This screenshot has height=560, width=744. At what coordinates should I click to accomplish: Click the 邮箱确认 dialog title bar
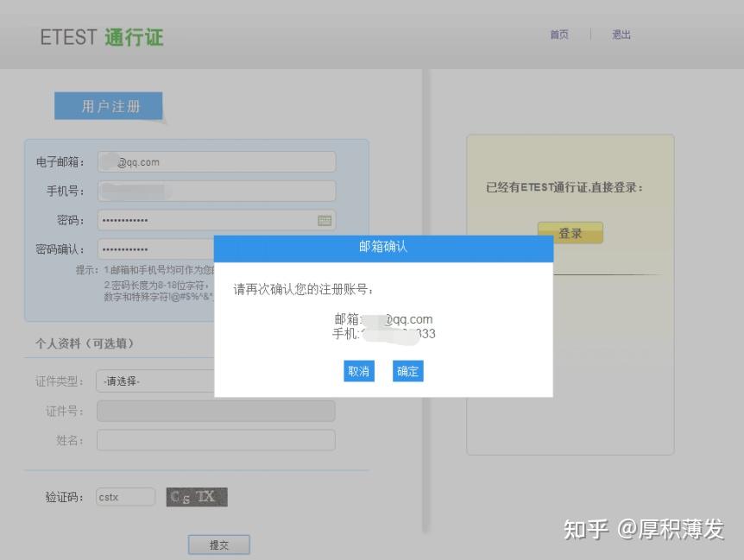pyautogui.click(x=383, y=248)
